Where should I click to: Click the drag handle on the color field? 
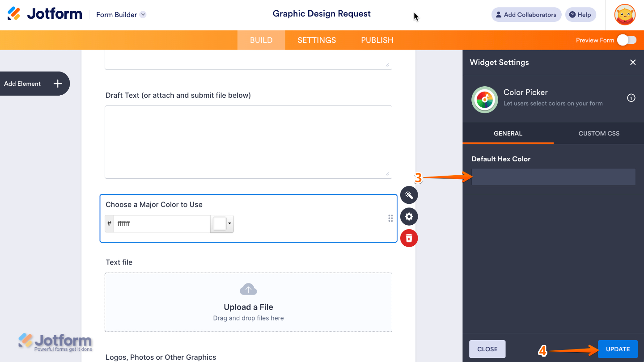tap(390, 218)
